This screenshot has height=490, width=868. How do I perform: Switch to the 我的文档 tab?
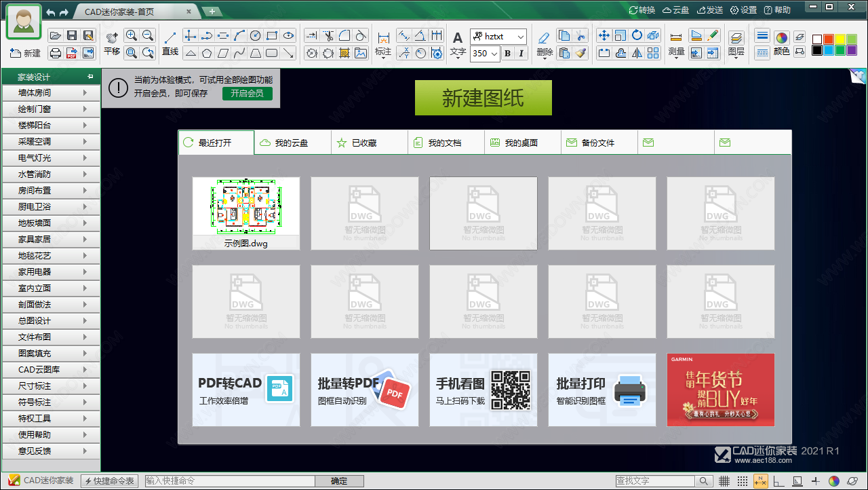pos(446,143)
